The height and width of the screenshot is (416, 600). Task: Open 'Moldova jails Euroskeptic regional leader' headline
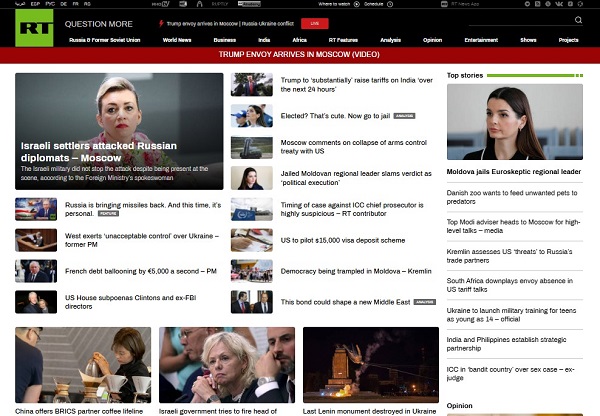[514, 172]
